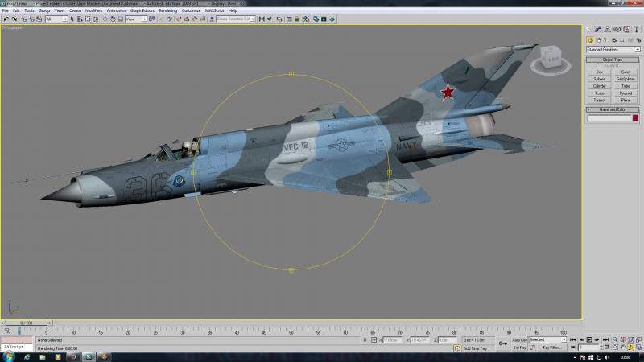The image size is (644, 362).
Task: Toggle the selection lock padlock icon
Action: tap(365, 340)
